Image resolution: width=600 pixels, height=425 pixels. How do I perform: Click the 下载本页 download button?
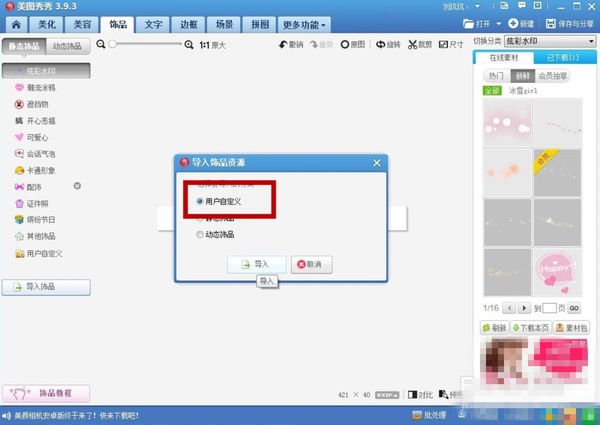tap(531, 328)
